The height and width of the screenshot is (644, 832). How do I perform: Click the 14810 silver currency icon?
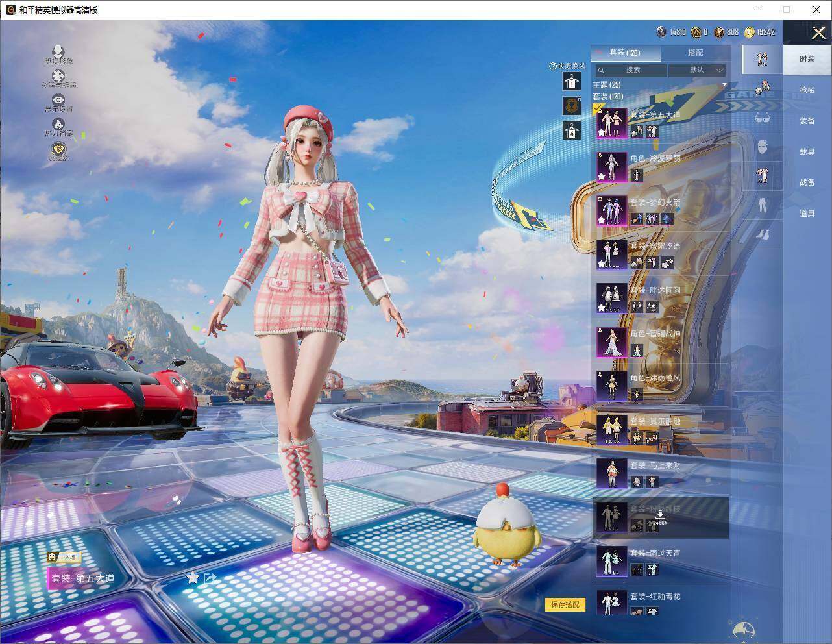point(661,32)
